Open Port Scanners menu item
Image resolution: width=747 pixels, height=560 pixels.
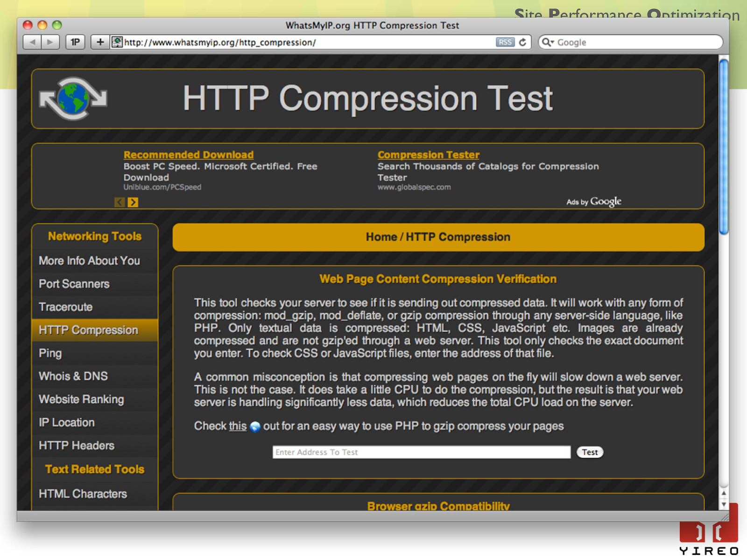95,284
